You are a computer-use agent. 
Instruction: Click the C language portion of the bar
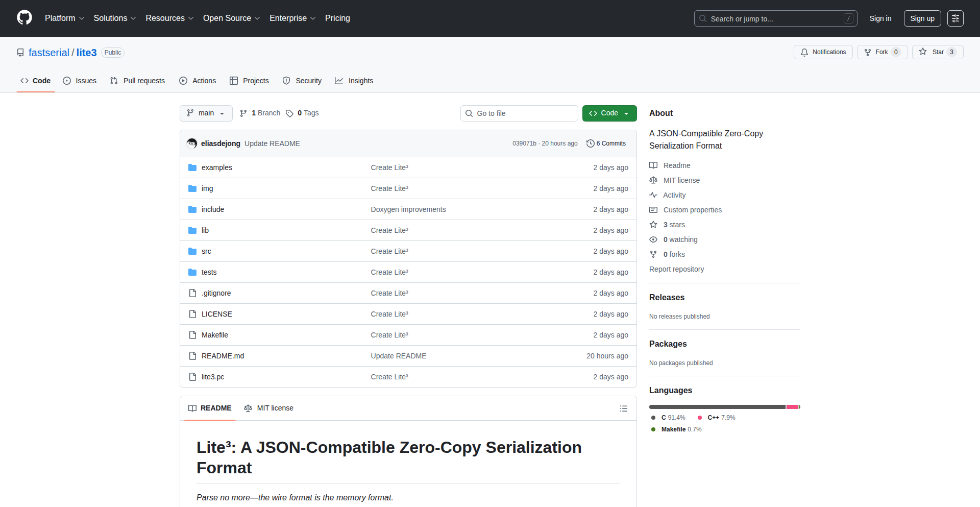tap(715, 407)
